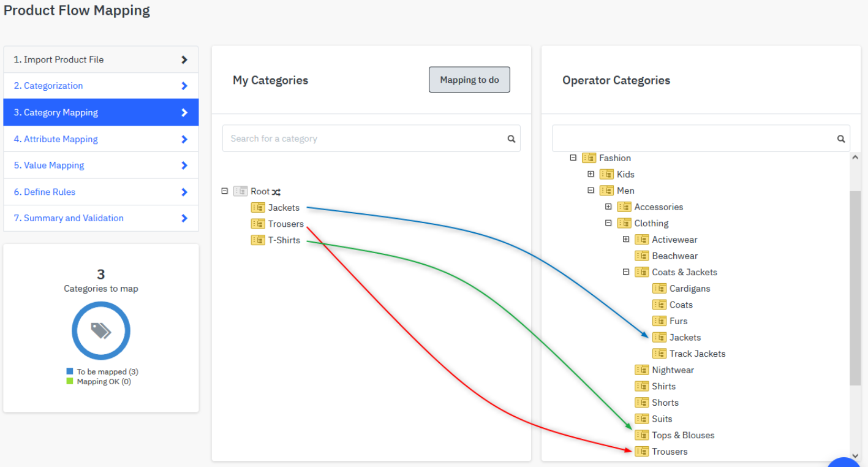Image resolution: width=868 pixels, height=467 pixels.
Task: Select the T-Shirts label in My Categories
Action: point(284,240)
